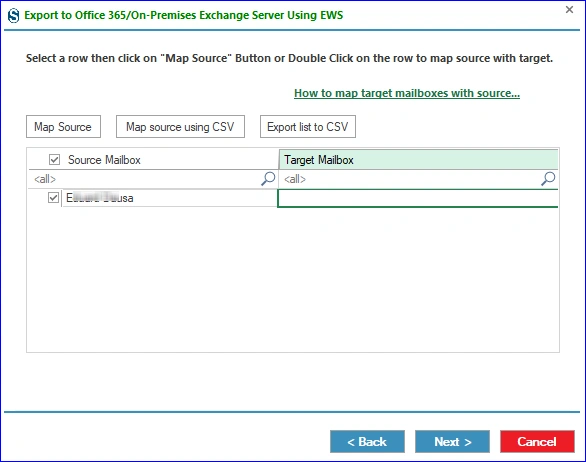This screenshot has width=586, height=462.
Task: Click the Target Mailbox column header
Action: tap(418, 160)
